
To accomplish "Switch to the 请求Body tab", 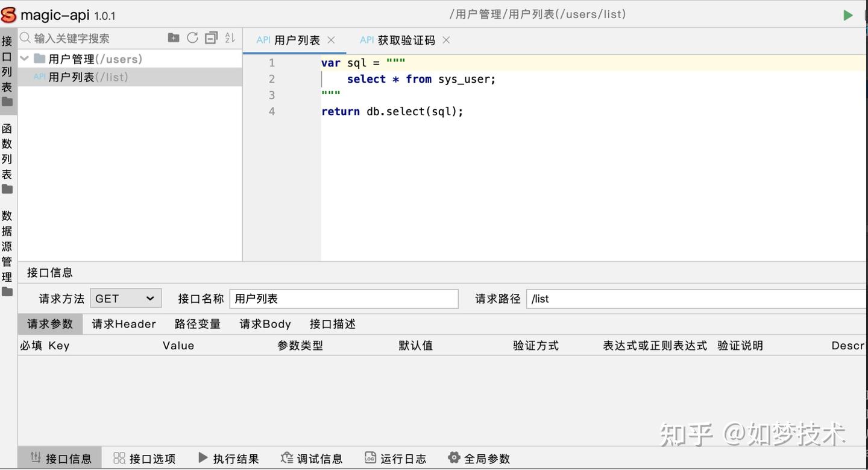I will click(265, 324).
